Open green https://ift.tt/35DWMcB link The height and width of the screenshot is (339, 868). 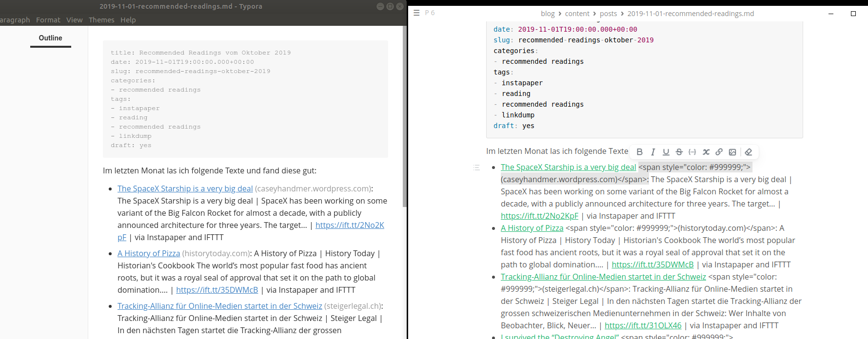pyautogui.click(x=652, y=265)
